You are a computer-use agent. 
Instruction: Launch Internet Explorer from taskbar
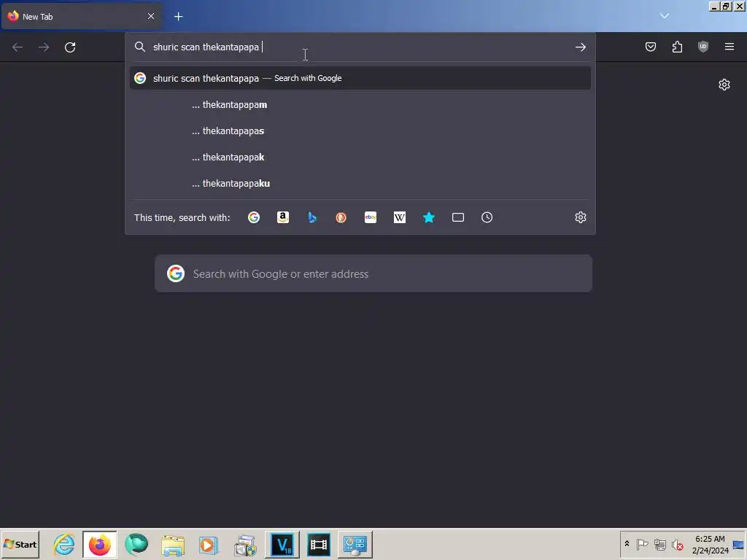[64, 544]
